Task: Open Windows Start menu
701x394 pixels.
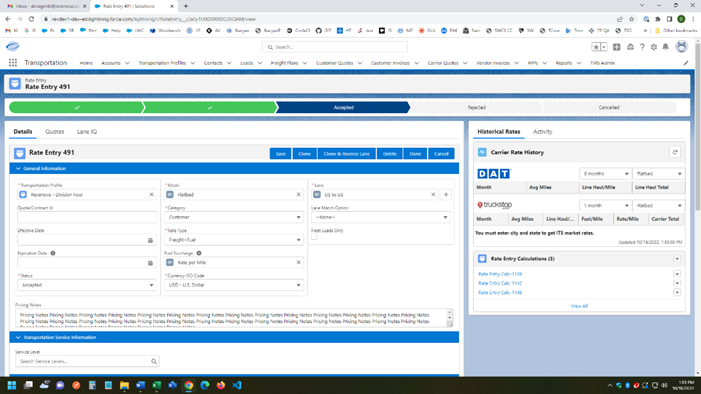Action: [x=12, y=385]
